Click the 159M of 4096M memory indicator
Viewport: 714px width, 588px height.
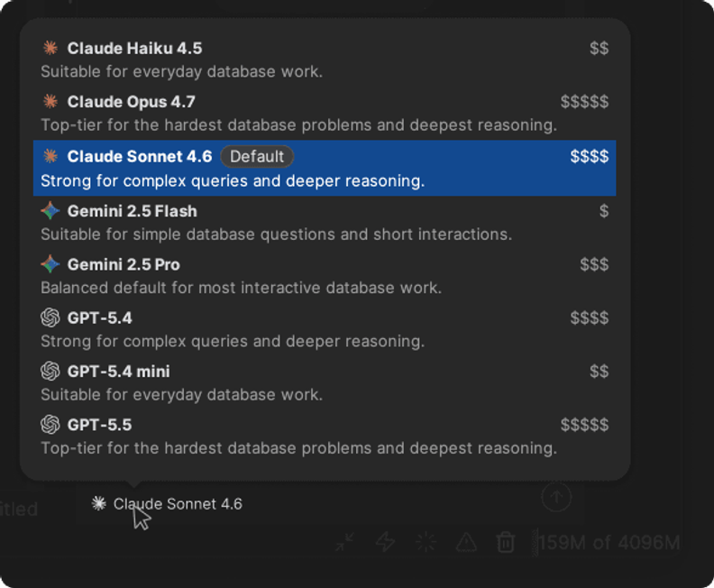607,542
